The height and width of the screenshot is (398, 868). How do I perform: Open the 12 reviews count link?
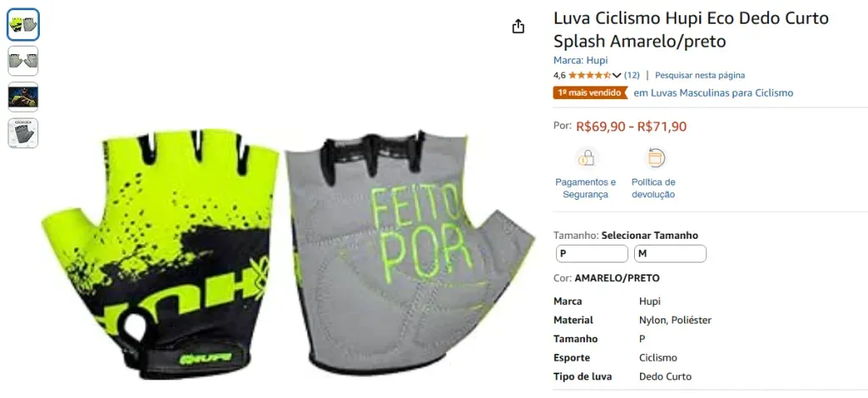point(632,75)
